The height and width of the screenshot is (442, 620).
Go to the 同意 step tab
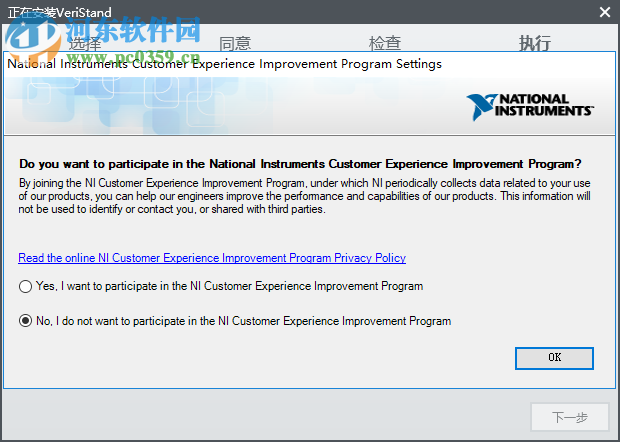[x=235, y=43]
